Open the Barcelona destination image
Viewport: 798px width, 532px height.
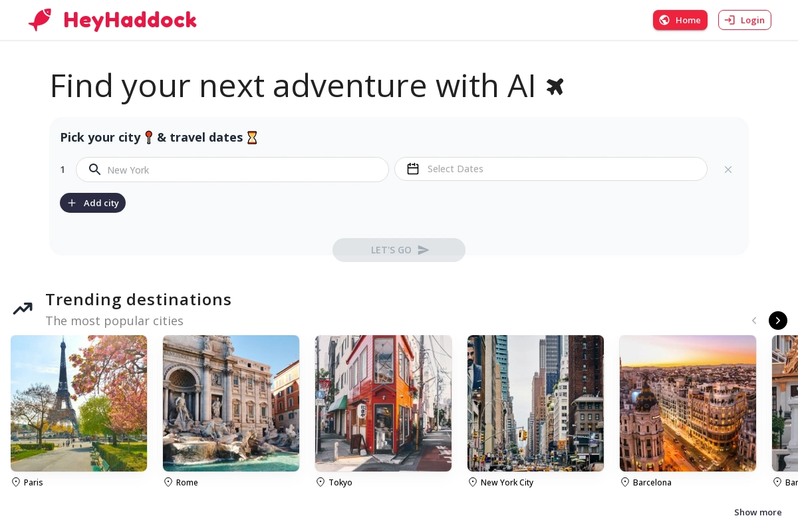click(688, 403)
